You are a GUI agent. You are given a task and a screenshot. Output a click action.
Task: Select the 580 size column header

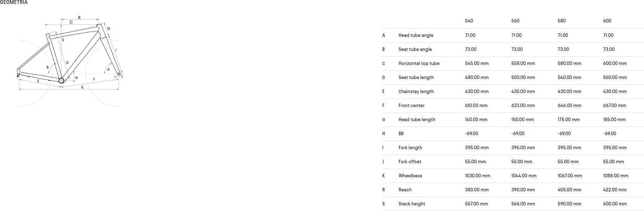tap(562, 21)
